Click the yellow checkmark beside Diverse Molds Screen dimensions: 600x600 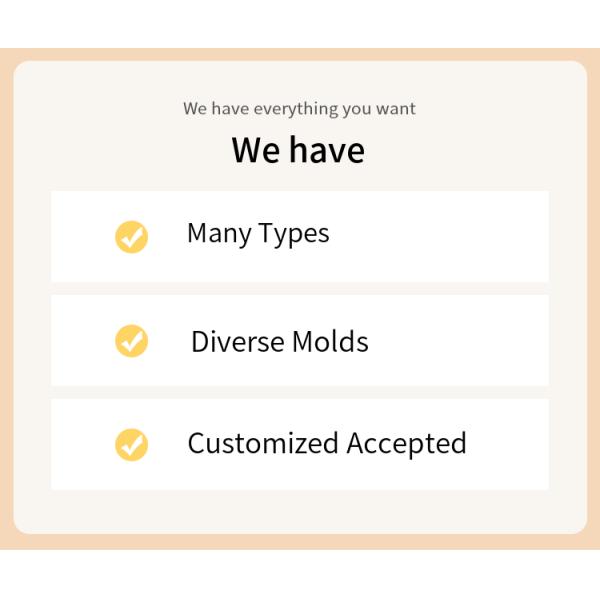tap(131, 341)
